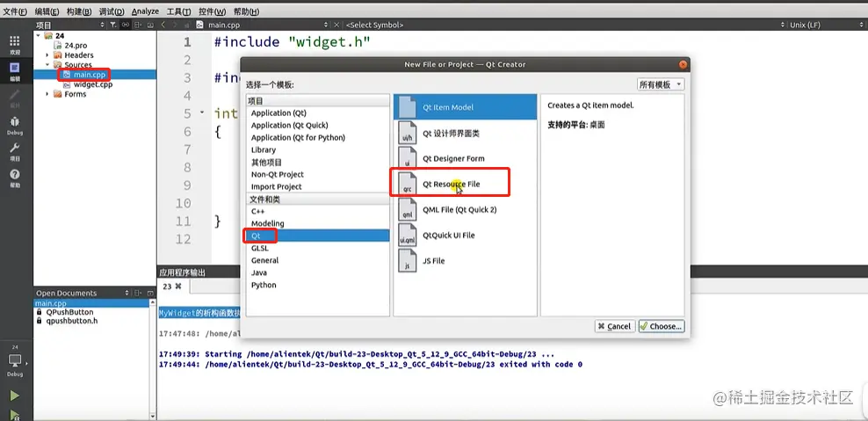The height and width of the screenshot is (421, 868).
Task: Click the Cancel button in dialog
Action: click(614, 326)
